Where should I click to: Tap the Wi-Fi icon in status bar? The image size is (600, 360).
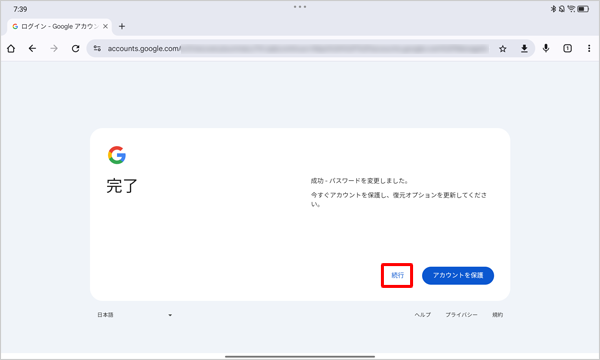point(571,9)
